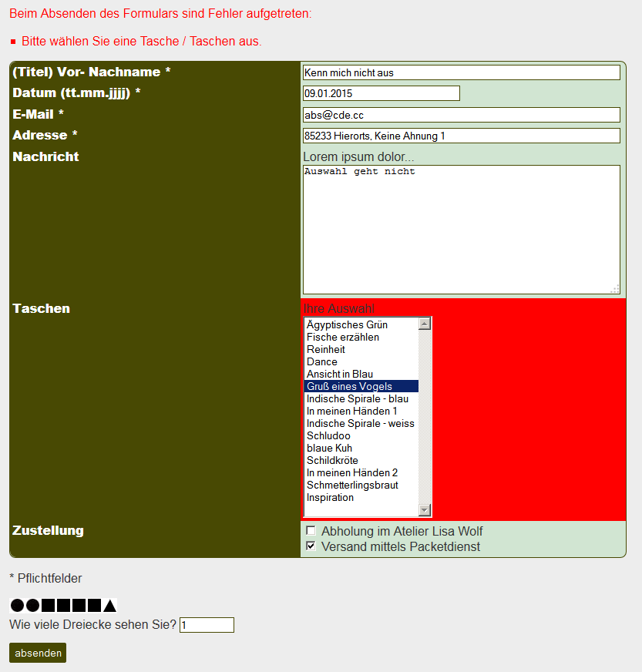Viewport: 642px width, 672px height.
Task: Select 'Inspiration' list option
Action: click(x=330, y=498)
